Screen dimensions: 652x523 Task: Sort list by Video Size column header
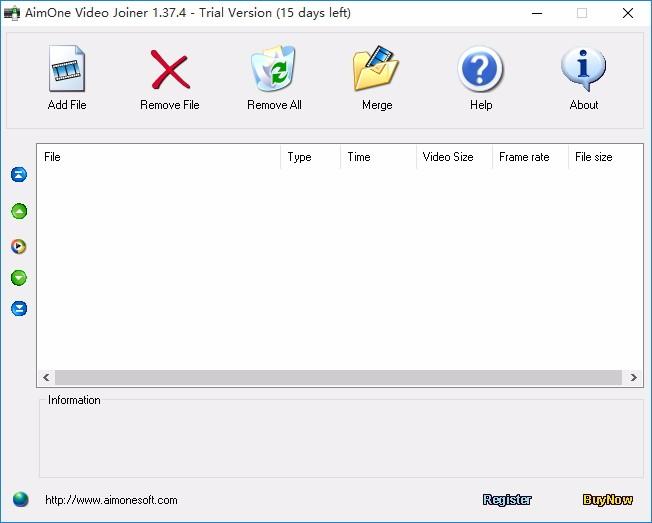click(x=454, y=157)
